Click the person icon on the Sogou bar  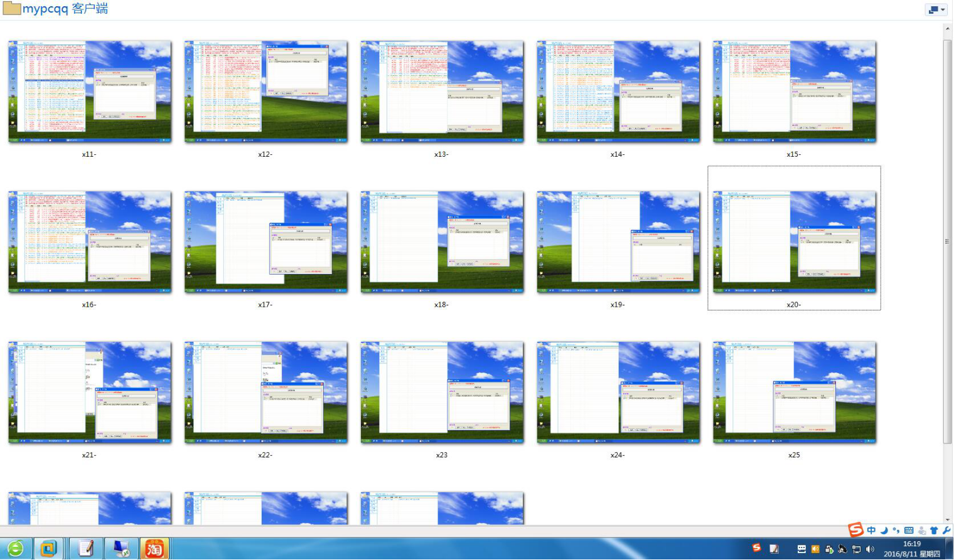tap(921, 530)
